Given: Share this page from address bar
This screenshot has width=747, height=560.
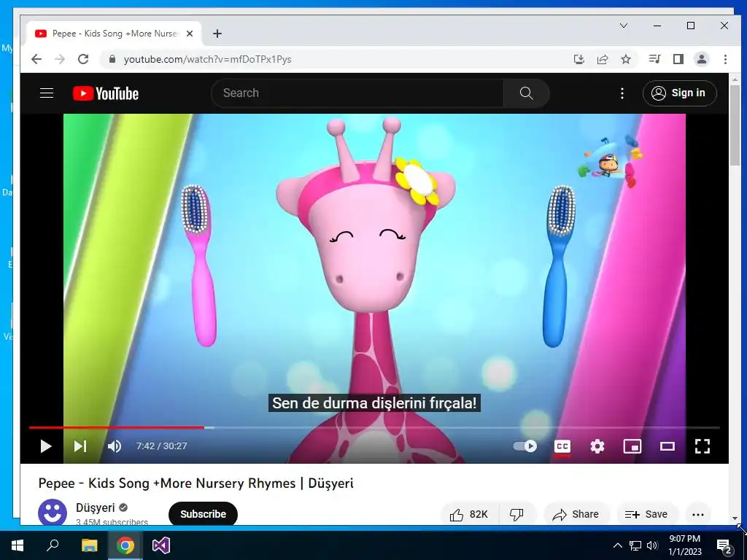Looking at the screenshot, I should [603, 59].
